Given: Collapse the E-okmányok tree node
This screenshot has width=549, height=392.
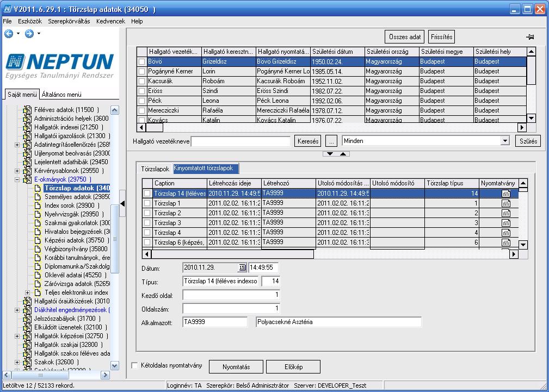Looking at the screenshot, I should click(x=17, y=179).
